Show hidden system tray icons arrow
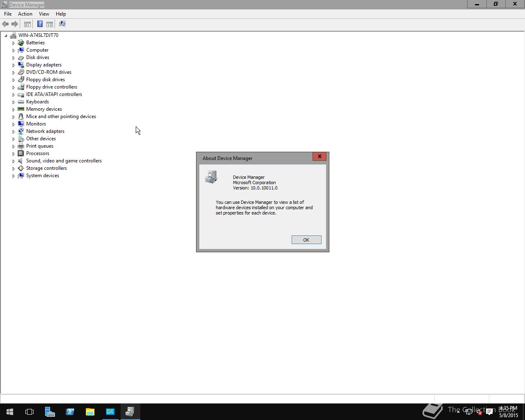 click(x=458, y=412)
